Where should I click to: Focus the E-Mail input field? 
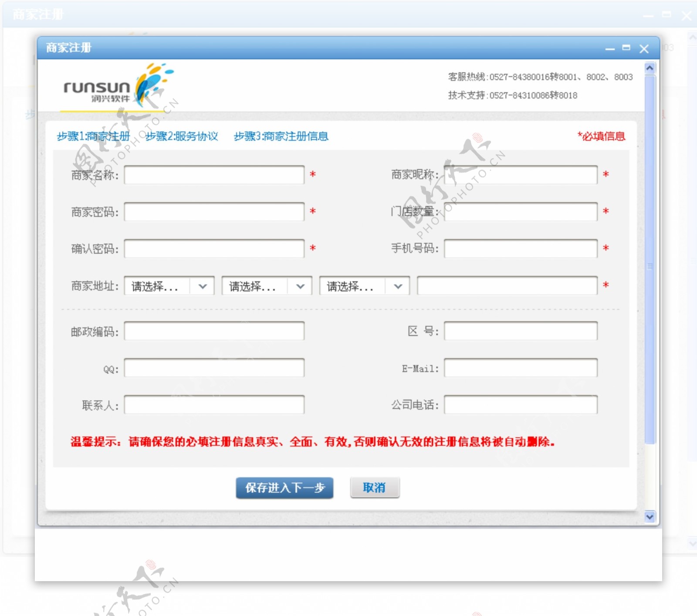521,368
